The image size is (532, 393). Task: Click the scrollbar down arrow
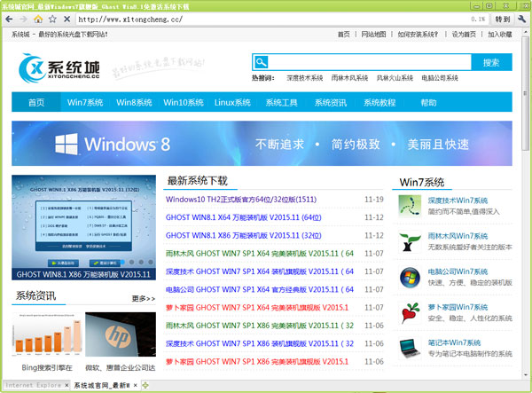click(525, 374)
